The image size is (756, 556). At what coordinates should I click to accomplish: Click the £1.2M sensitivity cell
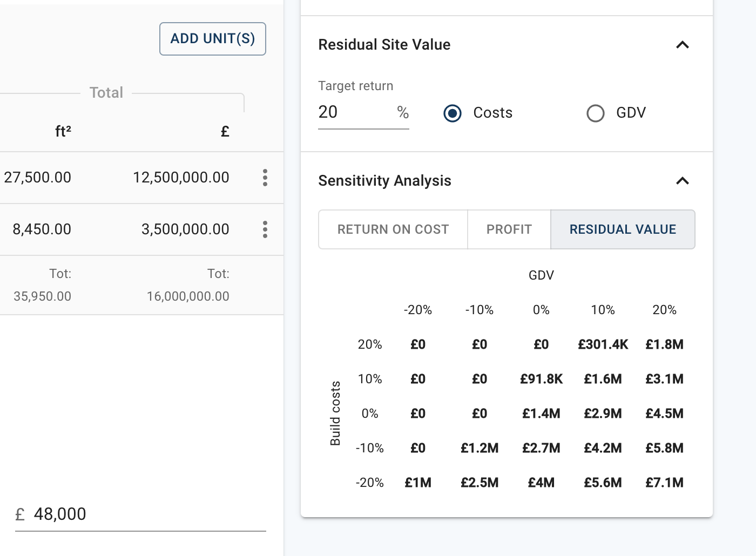[x=480, y=448]
